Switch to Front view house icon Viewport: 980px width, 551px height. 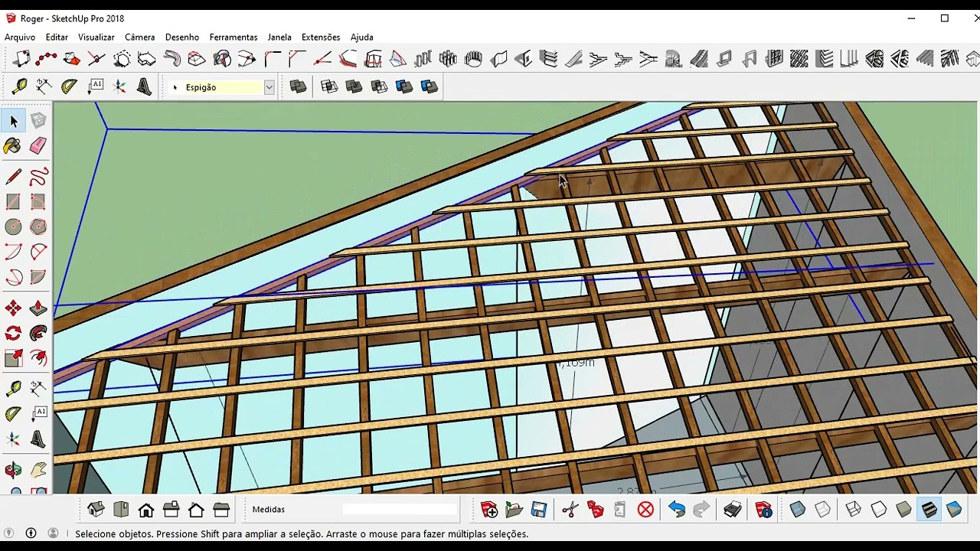coord(146,510)
